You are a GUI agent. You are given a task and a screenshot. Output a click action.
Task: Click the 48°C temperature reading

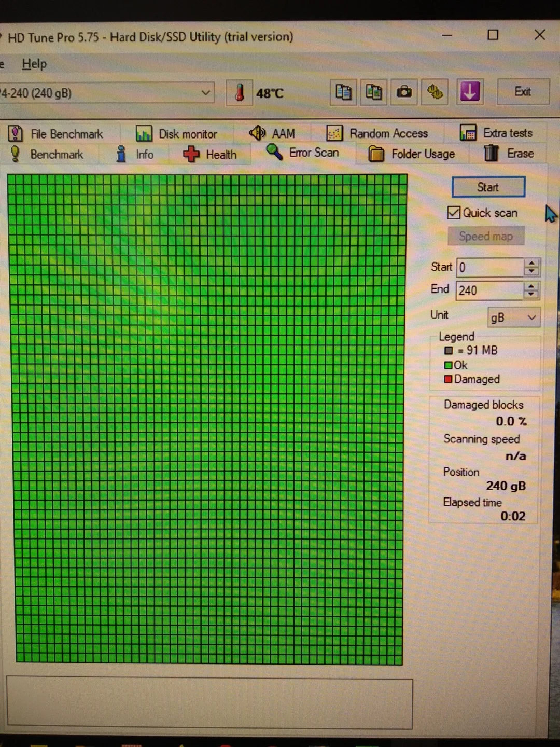tap(270, 93)
